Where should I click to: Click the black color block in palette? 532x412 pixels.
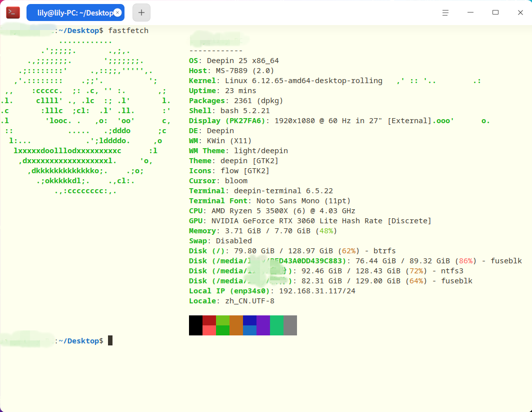195,325
